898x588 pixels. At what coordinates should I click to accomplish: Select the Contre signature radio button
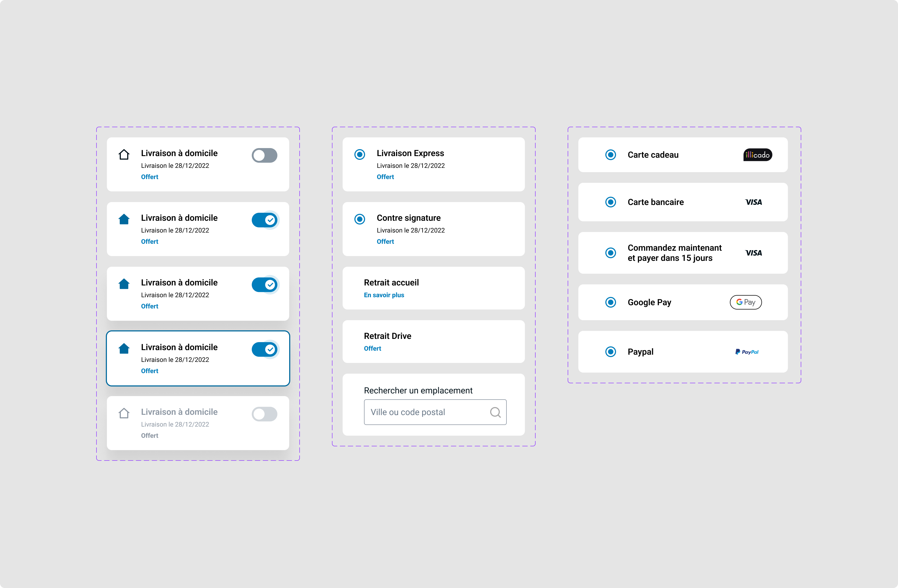point(359,219)
